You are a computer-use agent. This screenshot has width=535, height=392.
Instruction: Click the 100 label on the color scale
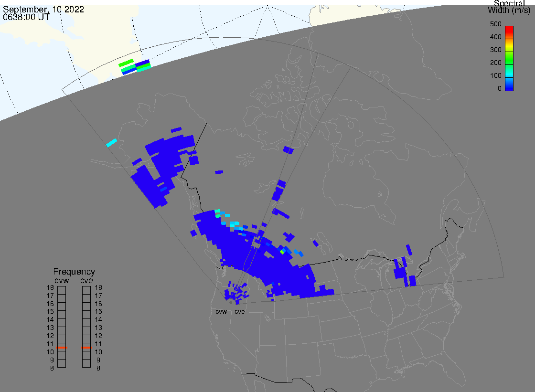pos(495,76)
